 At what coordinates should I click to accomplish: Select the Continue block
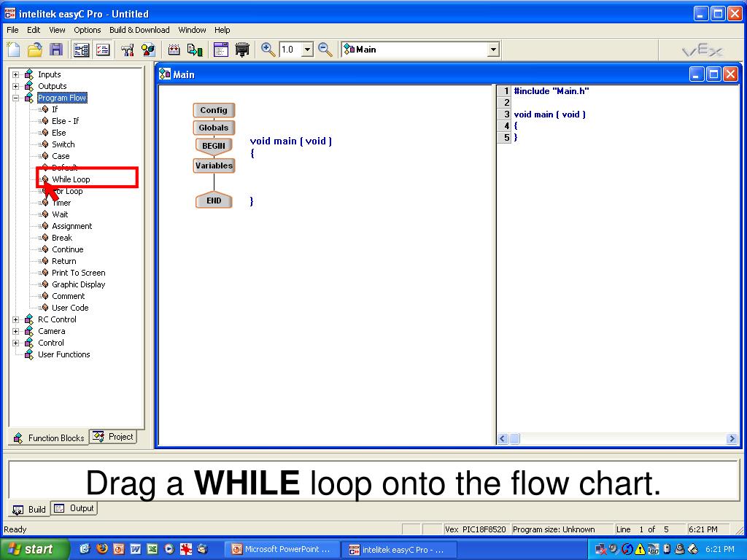coord(67,249)
